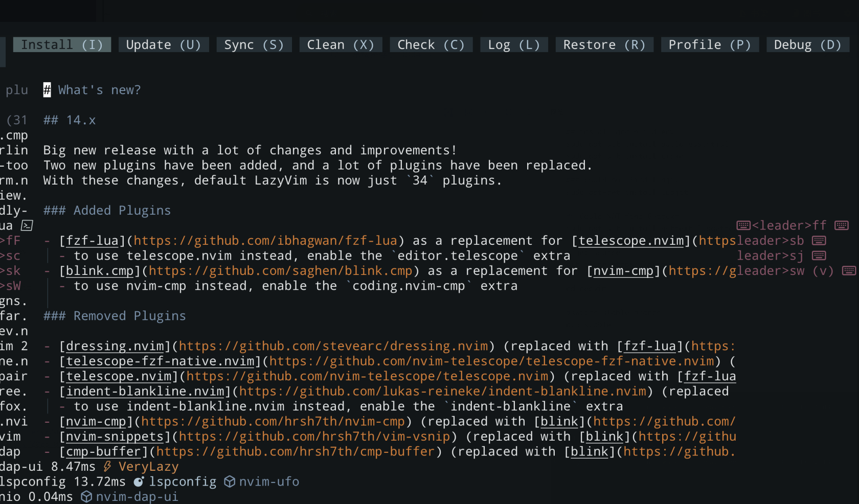
Task: Open the Debug (D) view
Action: coord(807,45)
